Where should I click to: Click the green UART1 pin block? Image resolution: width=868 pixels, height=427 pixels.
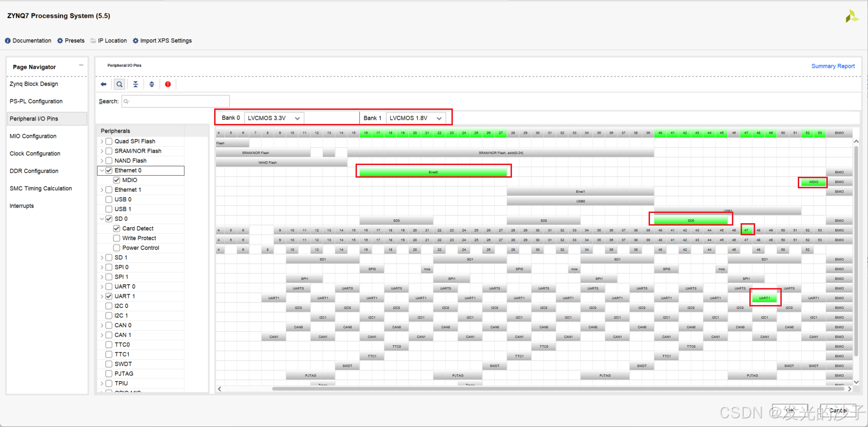(x=764, y=298)
